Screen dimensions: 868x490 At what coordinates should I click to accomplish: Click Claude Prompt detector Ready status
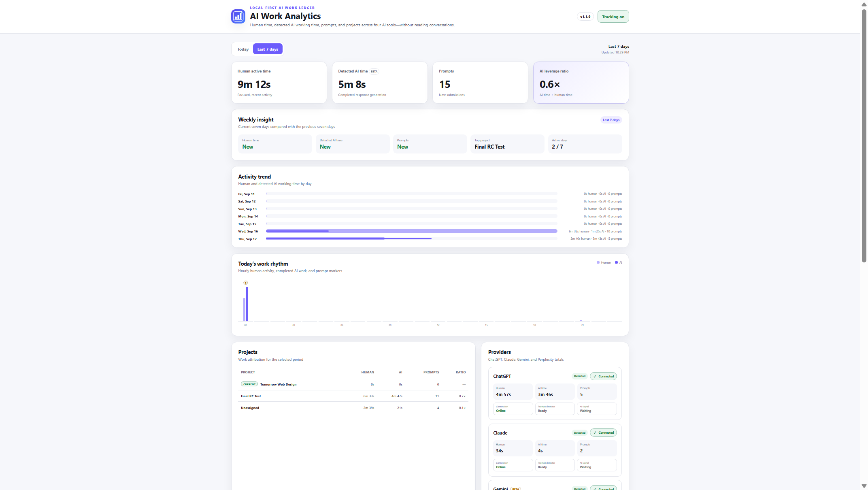555,465
